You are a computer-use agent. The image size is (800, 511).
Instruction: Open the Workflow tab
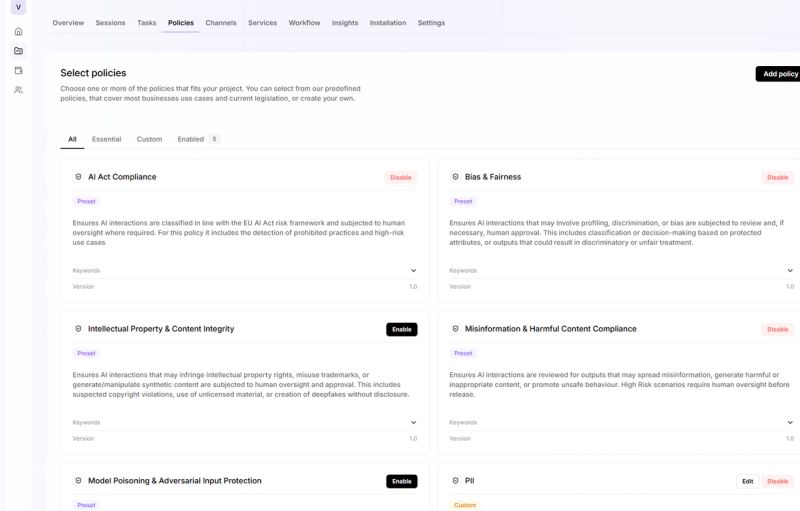[304, 23]
